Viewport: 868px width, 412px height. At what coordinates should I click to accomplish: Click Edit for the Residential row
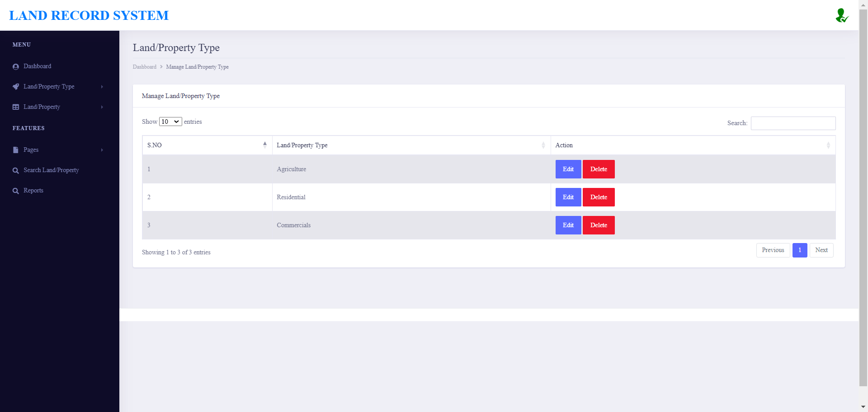click(568, 197)
